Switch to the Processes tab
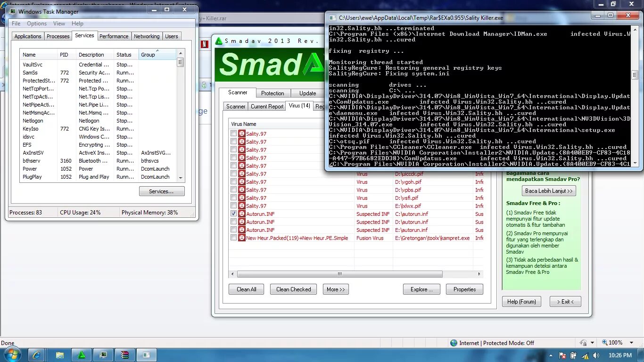644x362 pixels. [x=58, y=36]
